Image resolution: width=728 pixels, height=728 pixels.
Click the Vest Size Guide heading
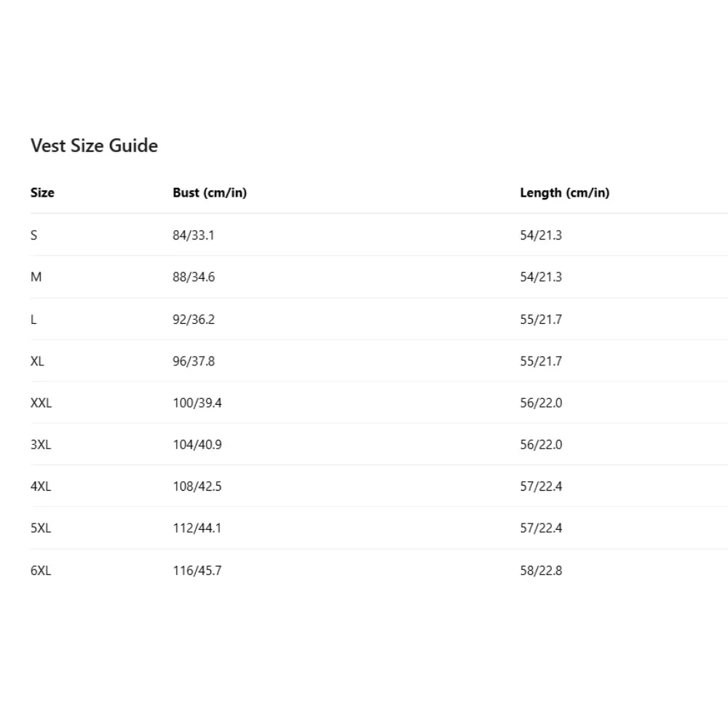click(94, 146)
